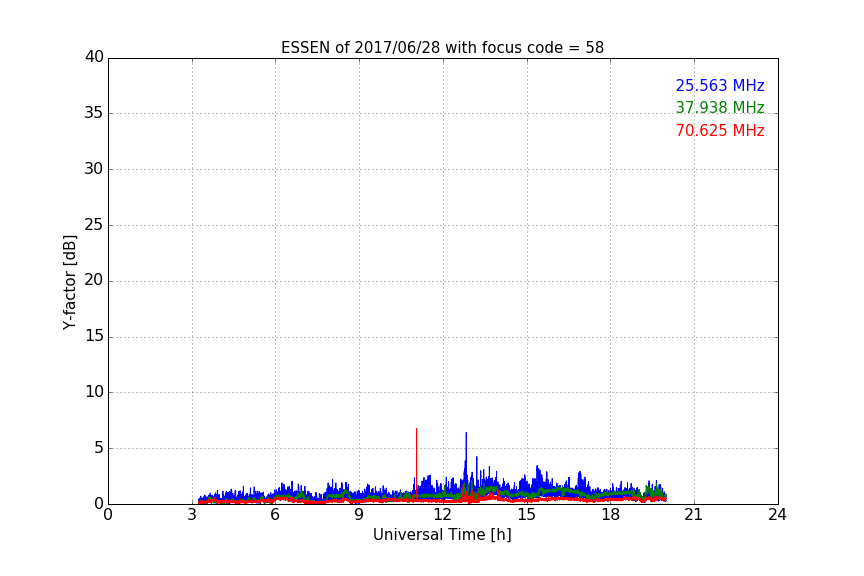The image size is (864, 576).
Task: Click y-axis tick label 30
Action: 94,169
